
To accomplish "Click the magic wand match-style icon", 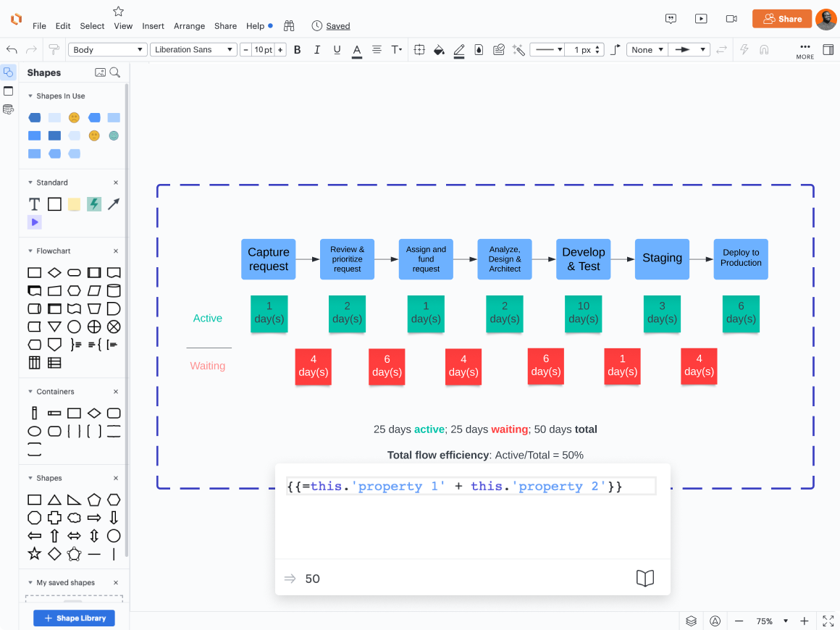I will point(518,49).
